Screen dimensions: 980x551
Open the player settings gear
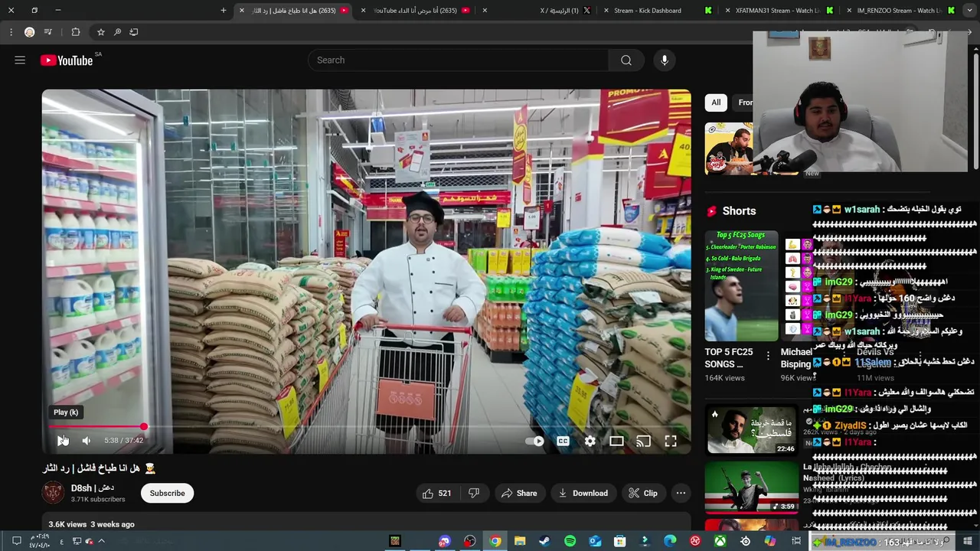point(590,441)
